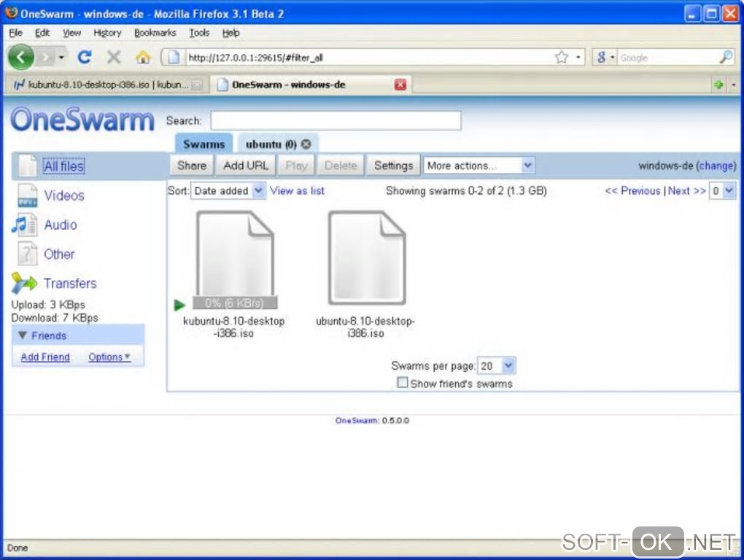Image resolution: width=744 pixels, height=560 pixels.
Task: Click the View as list link
Action: coord(297,190)
